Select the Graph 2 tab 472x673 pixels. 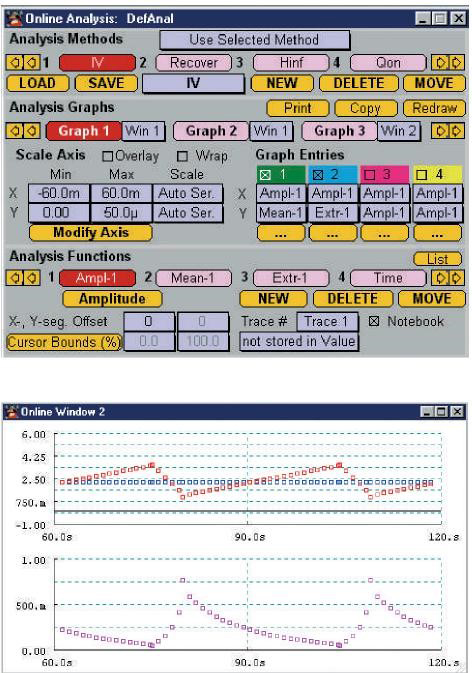pyautogui.click(x=211, y=131)
